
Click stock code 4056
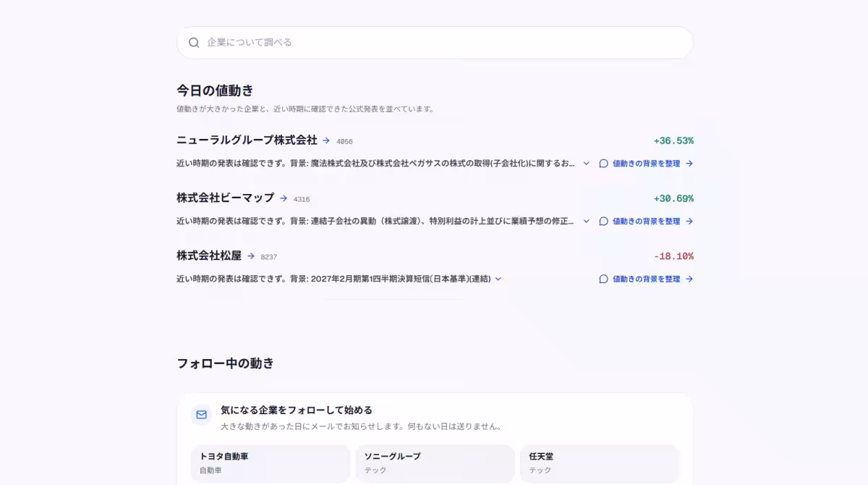tap(344, 142)
